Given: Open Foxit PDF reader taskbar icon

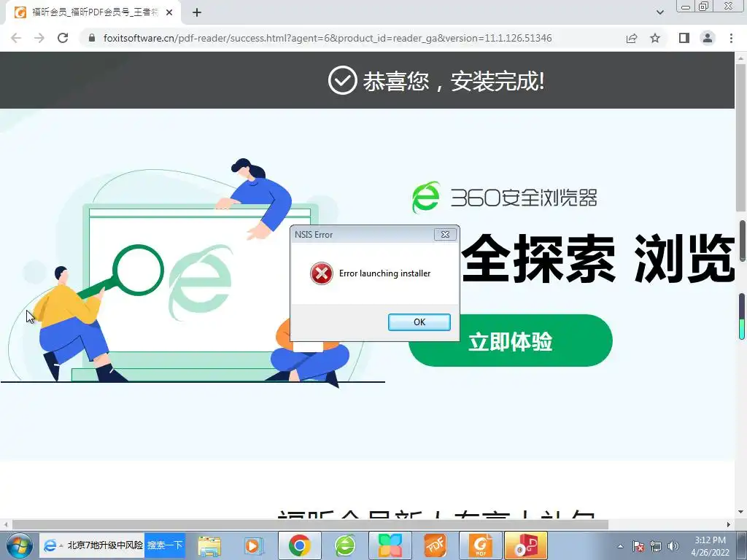Looking at the screenshot, I should (481, 545).
